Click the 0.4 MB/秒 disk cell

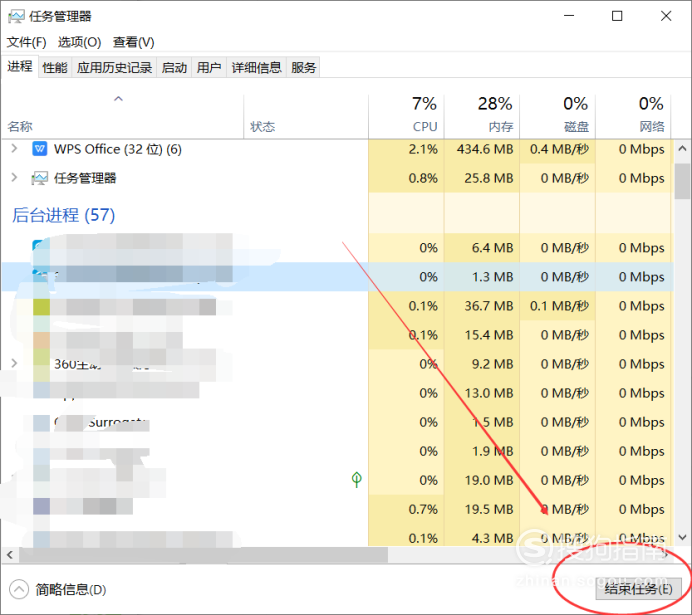559,149
